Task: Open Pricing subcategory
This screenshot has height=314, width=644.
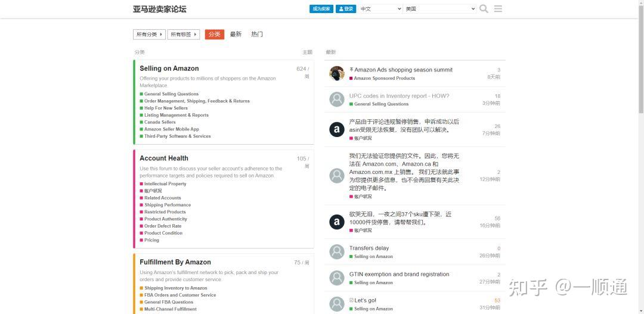Action: [x=151, y=240]
